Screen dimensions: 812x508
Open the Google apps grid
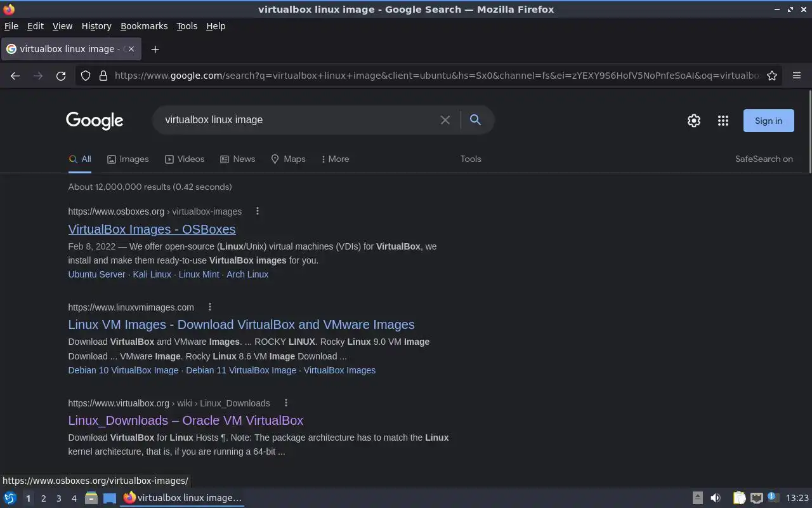(x=723, y=121)
